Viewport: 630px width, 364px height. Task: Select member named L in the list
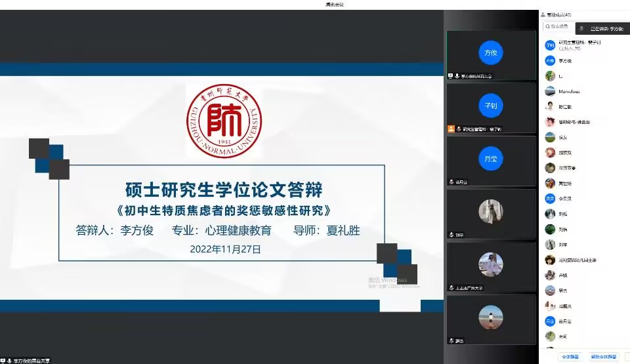(584, 76)
